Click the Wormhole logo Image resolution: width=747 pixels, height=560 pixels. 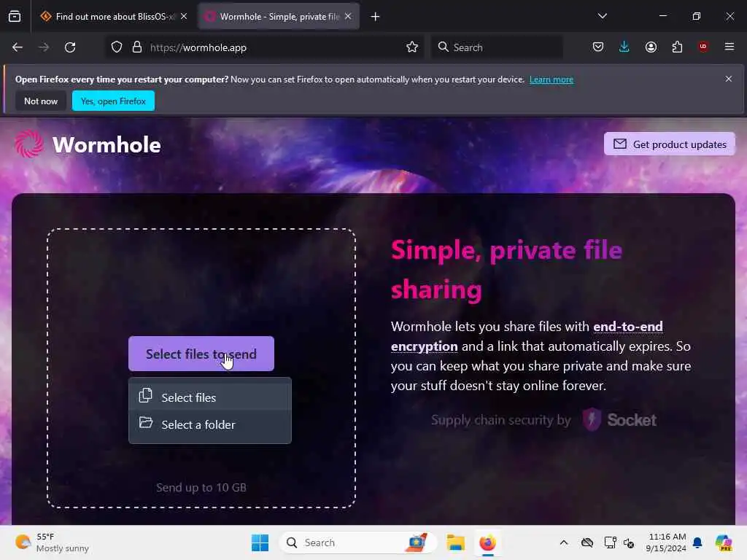pyautogui.click(x=88, y=144)
